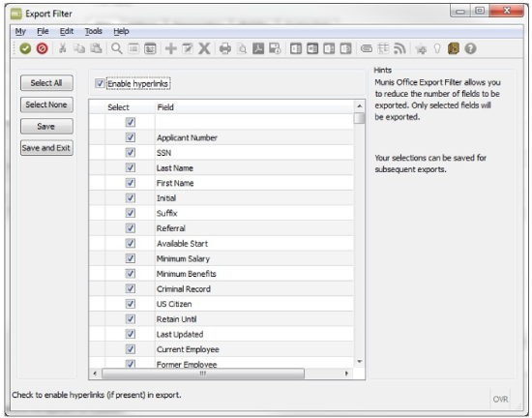
Task: Click the magnifying glass Search icon
Action: coord(117,48)
